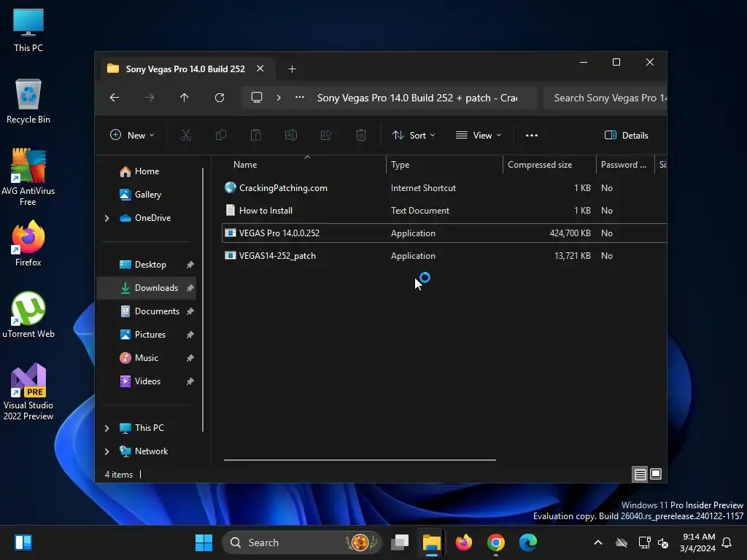The height and width of the screenshot is (560, 747).
Task: Select the VEGAS Pro 14.0.0.252 application
Action: pos(444,233)
